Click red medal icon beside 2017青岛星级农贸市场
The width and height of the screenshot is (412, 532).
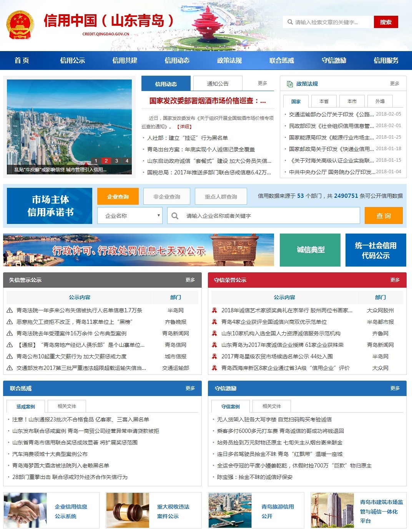pos(214,356)
